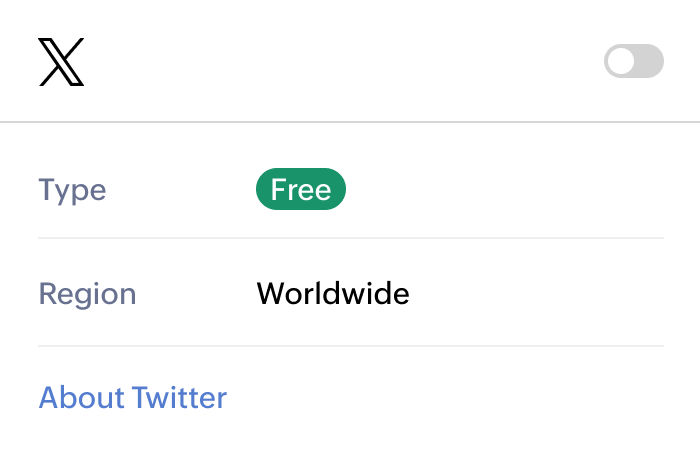Click the word Twitter in the blue link

click(x=180, y=397)
